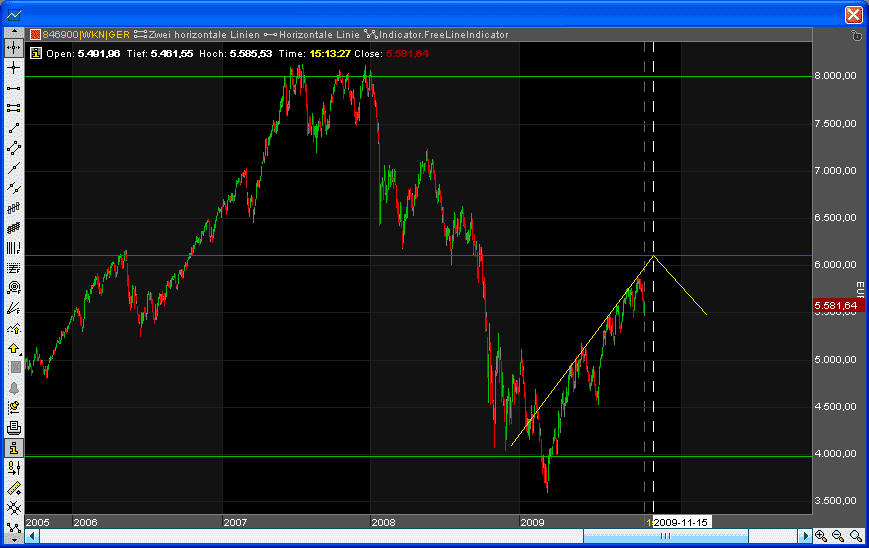Open the yellow up-arrow tool flyout
The height and width of the screenshot is (548, 869).
tap(14, 347)
